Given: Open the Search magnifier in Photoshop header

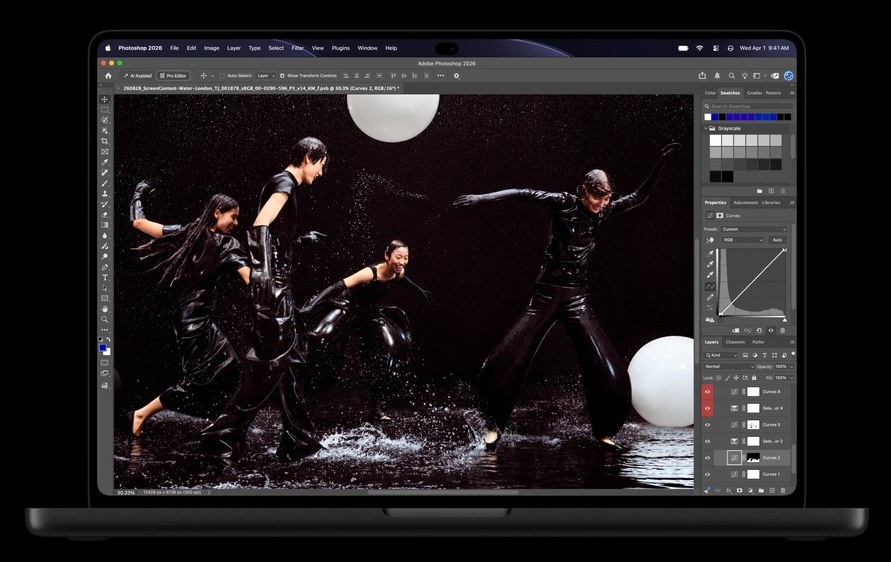Looking at the screenshot, I should [x=732, y=76].
